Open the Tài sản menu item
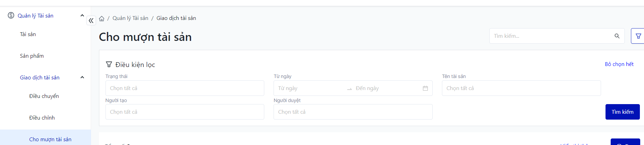This screenshot has height=145, width=644. point(28,34)
